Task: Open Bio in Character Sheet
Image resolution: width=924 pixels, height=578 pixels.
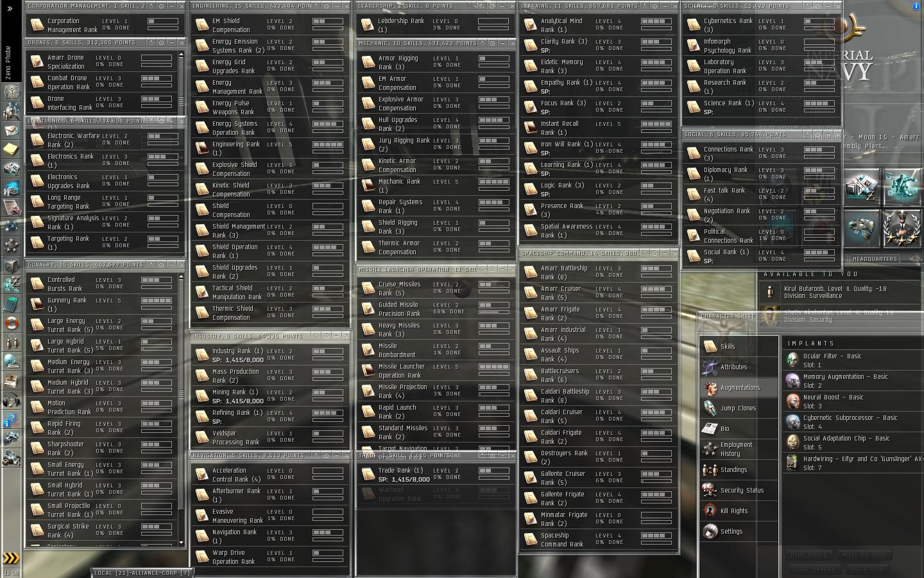Action: click(x=739, y=428)
